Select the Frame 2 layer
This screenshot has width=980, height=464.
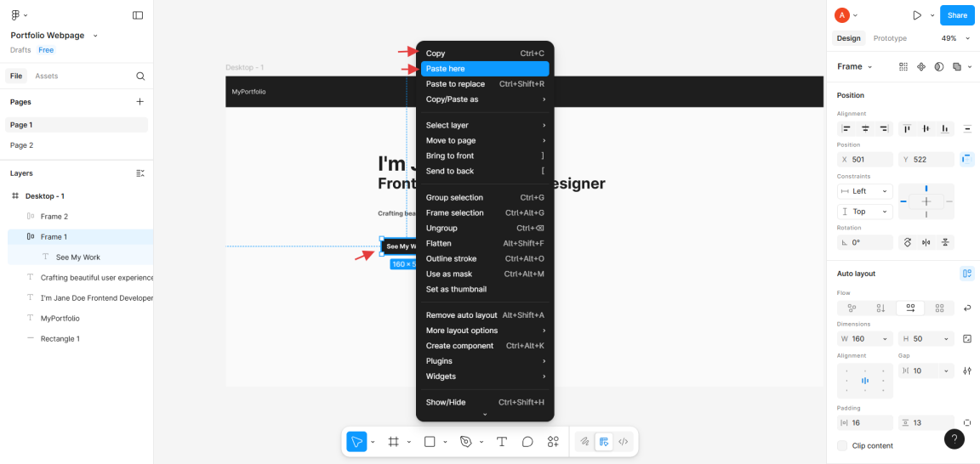click(x=54, y=217)
